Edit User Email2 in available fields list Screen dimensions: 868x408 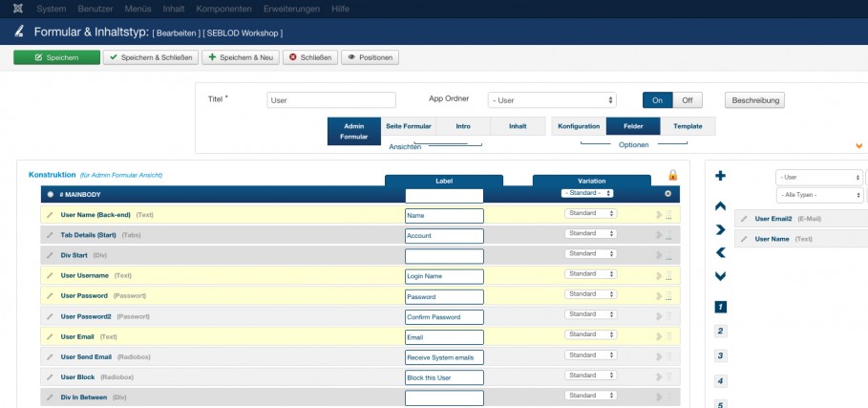[x=744, y=219]
